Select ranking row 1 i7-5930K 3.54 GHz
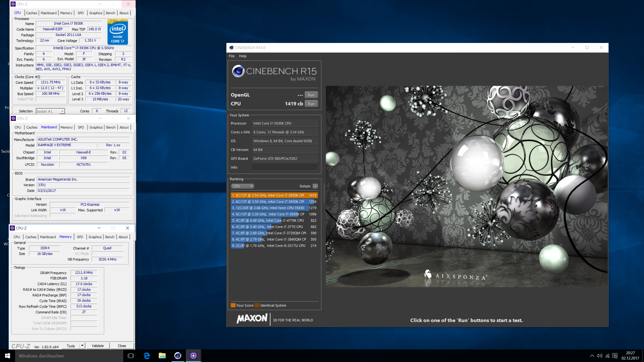 pyautogui.click(x=274, y=195)
